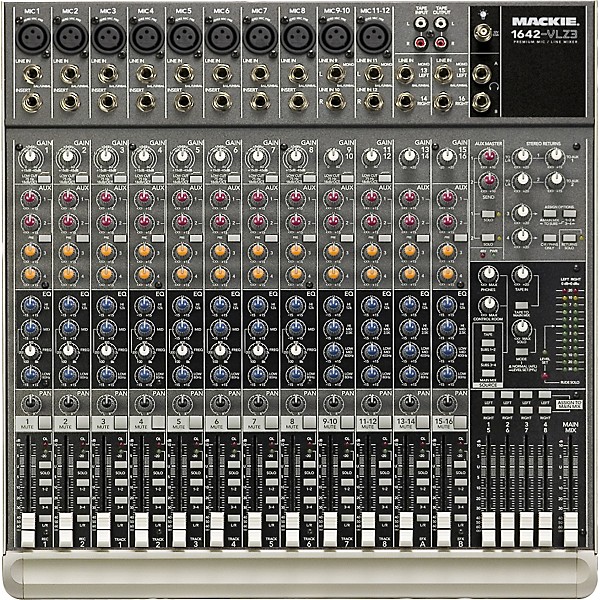
Task: Click channel 8 EQ LOW knob
Action: (x=295, y=374)
